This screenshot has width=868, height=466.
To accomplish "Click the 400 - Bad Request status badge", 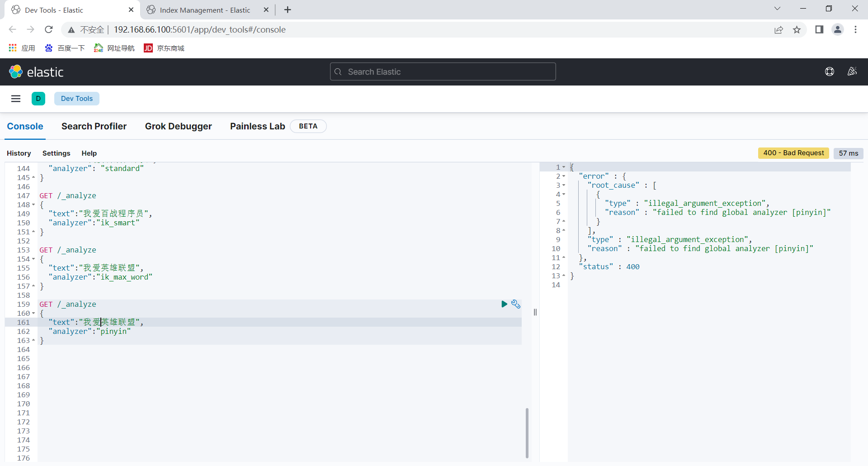I will click(x=793, y=153).
